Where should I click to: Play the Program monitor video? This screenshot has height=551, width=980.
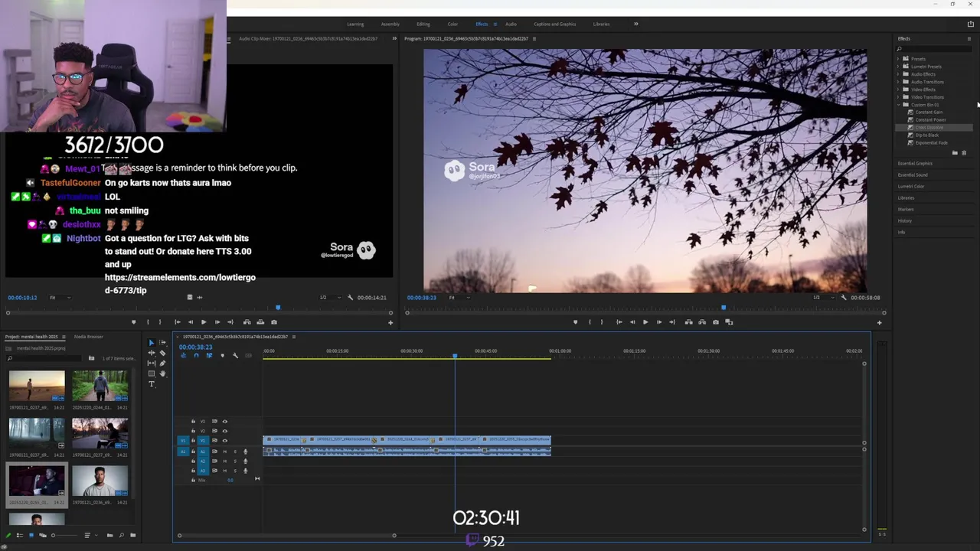[x=645, y=322]
